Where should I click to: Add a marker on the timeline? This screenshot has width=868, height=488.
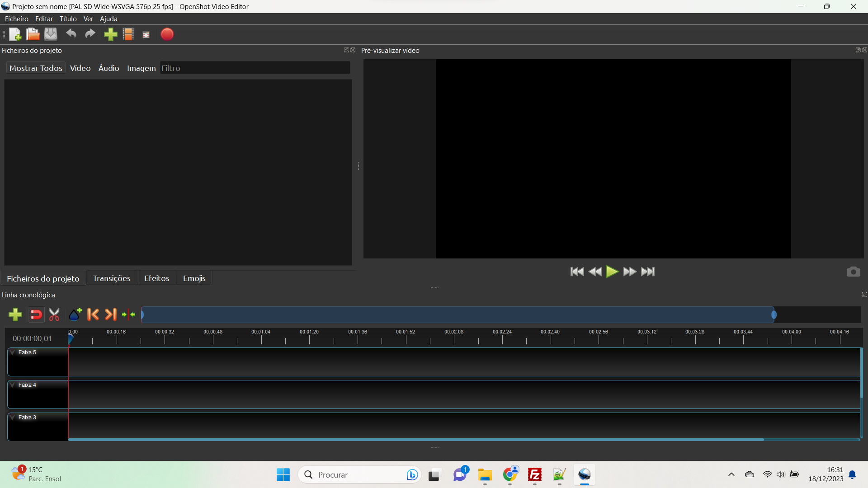(x=75, y=314)
